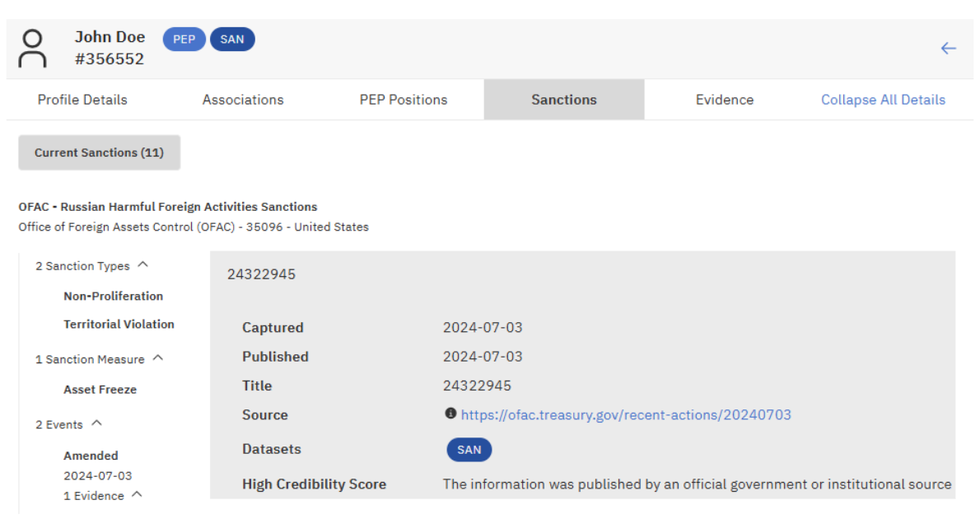Go to the PEP Positions tab
The image size is (980, 519).
(404, 100)
